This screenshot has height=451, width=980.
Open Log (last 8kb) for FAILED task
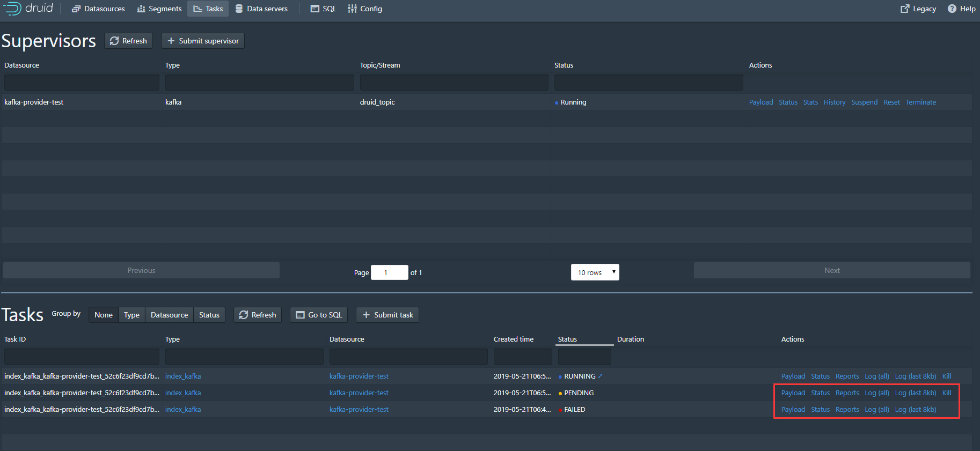[x=916, y=410]
